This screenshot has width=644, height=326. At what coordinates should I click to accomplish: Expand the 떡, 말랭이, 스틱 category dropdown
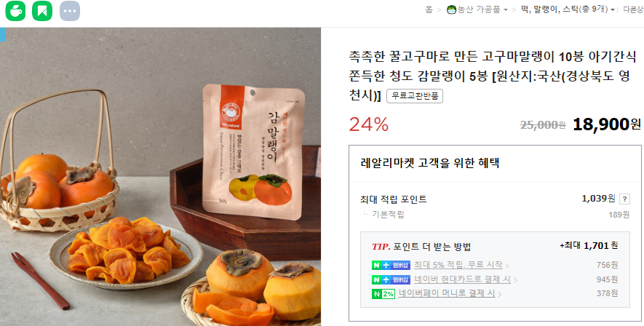pos(613,10)
